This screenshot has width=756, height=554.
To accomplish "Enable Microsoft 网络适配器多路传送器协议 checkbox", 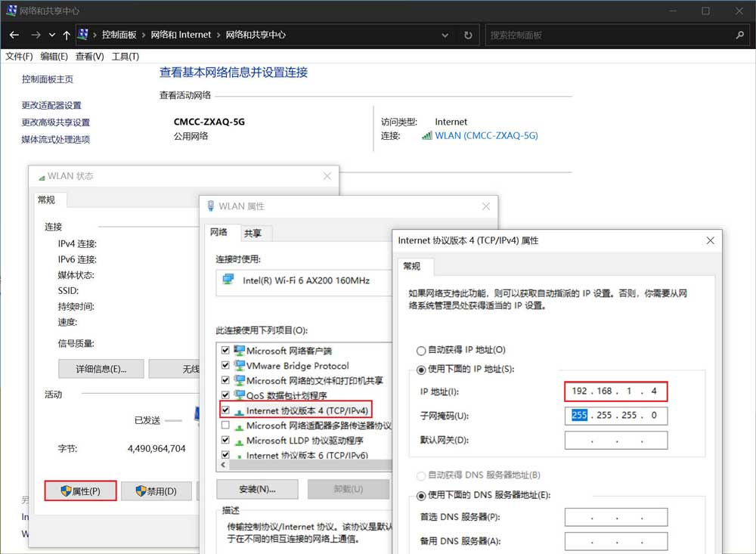I will [225, 426].
